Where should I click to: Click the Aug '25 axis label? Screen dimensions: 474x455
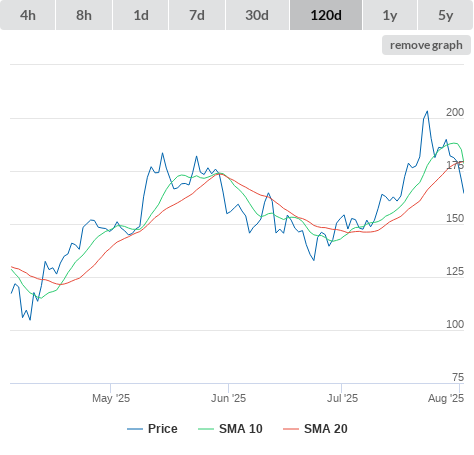(446, 398)
